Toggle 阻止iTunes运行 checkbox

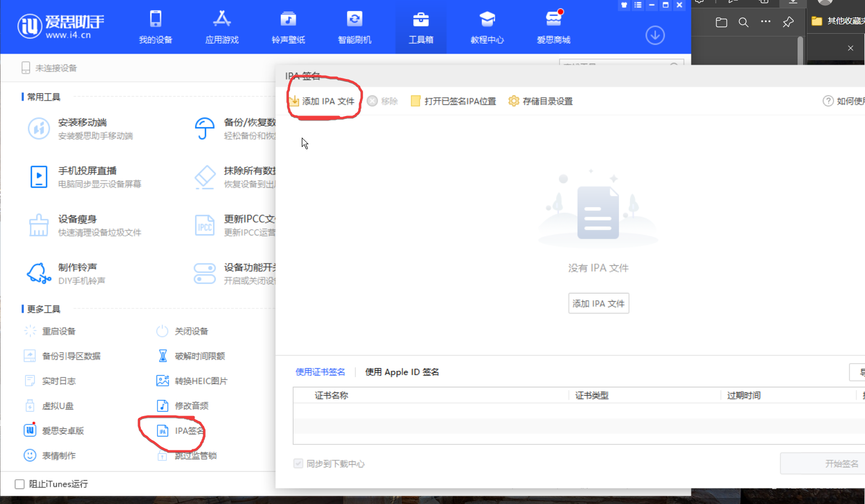(x=20, y=484)
